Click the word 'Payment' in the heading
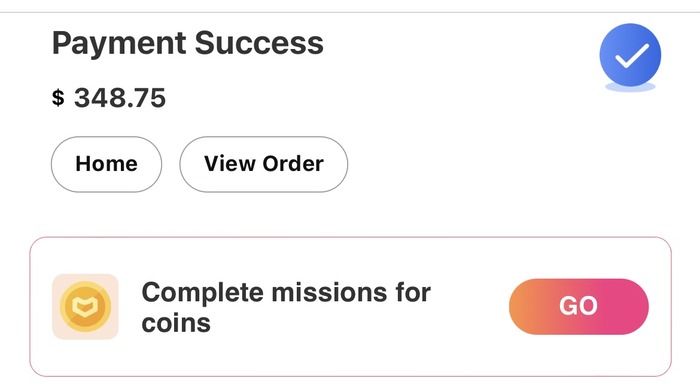Image resolution: width=700 pixels, height=391 pixels. coord(119,44)
